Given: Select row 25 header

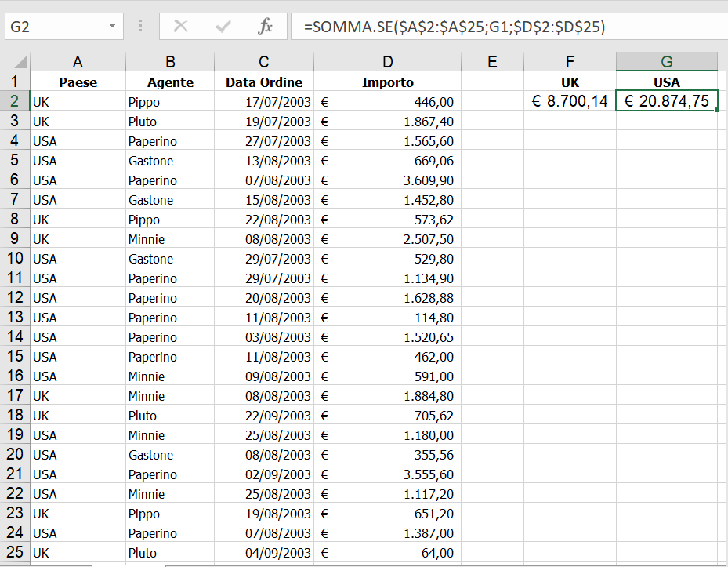Looking at the screenshot, I should click(x=15, y=552).
